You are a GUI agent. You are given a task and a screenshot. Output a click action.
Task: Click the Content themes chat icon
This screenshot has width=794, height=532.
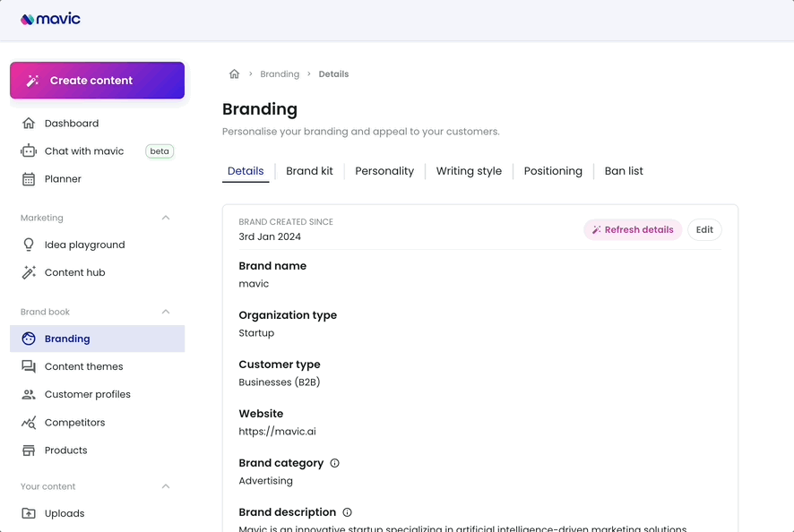click(29, 366)
